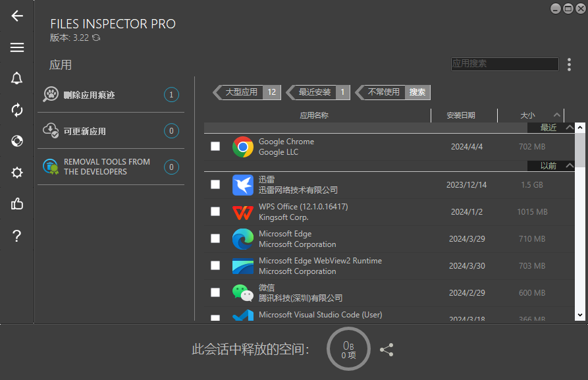Sort by 安装日期 column header
The width and height of the screenshot is (588, 380).
tap(461, 115)
